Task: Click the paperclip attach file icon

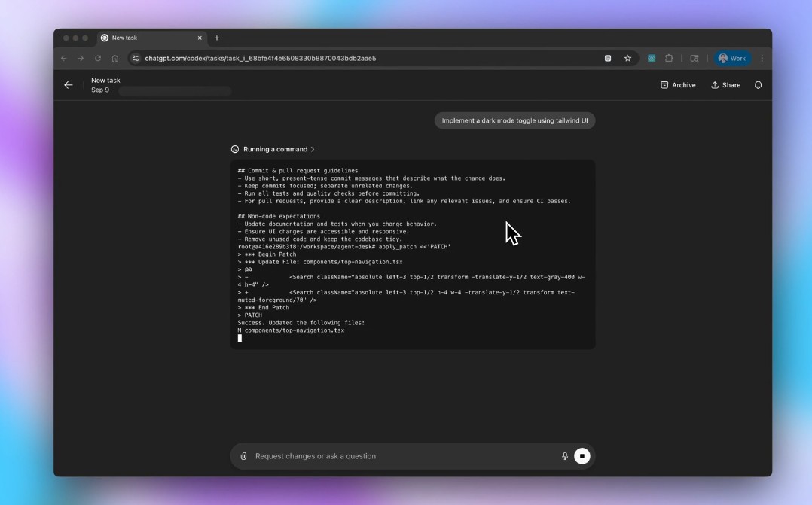Action: tap(243, 456)
